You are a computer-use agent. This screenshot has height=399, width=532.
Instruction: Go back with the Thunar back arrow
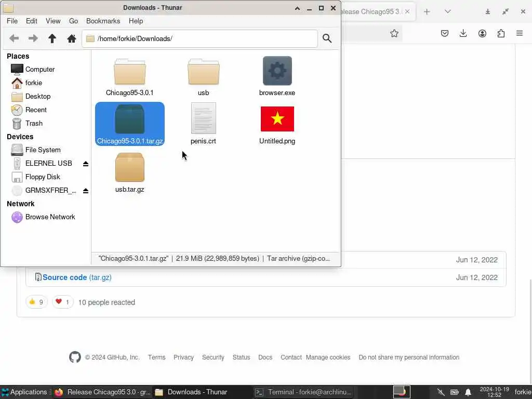tap(14, 38)
